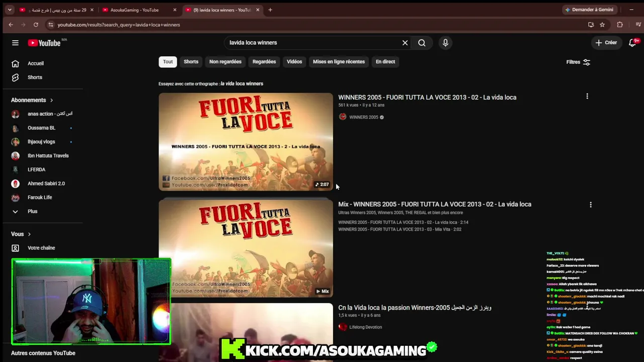Use the suggested spelling la vida loca winners
The height and width of the screenshot is (362, 644).
pyautogui.click(x=242, y=84)
